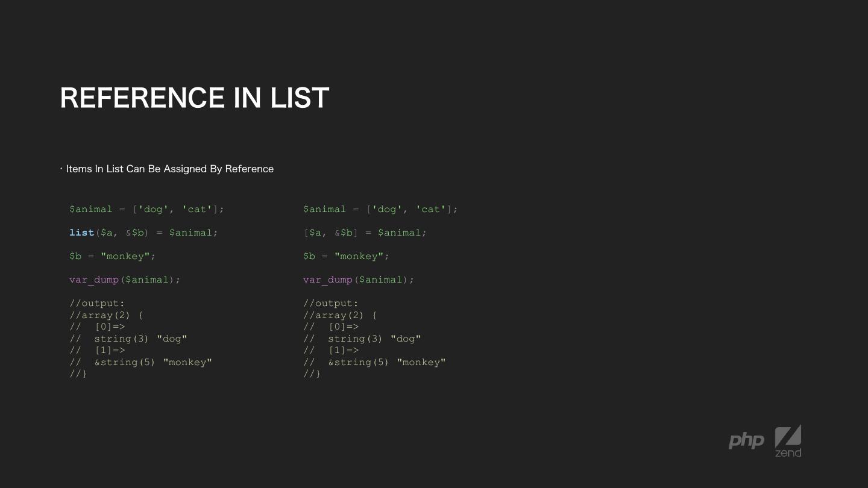The width and height of the screenshot is (868, 488).
Task: Click the PHP logo
Action: tap(746, 441)
